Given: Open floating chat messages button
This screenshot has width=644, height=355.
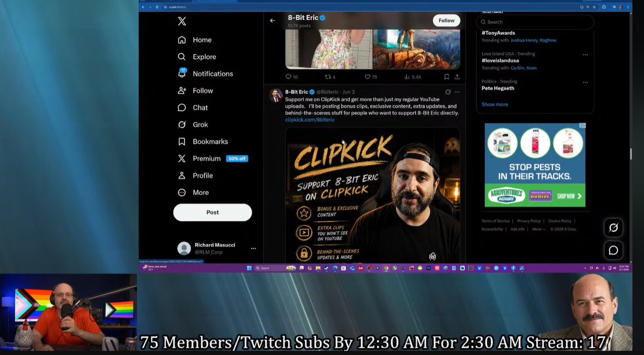Looking at the screenshot, I should click(613, 250).
